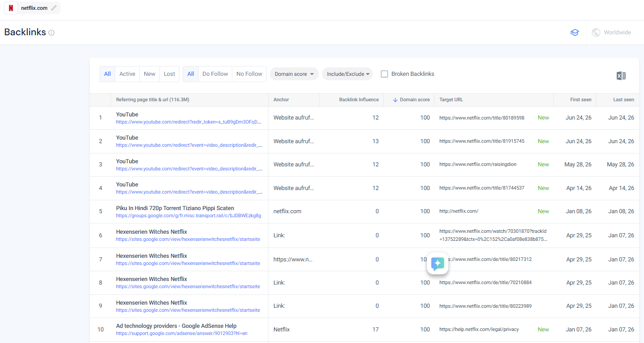This screenshot has width=644, height=343.
Task: Select the Worldwide region selector
Action: [x=611, y=33]
